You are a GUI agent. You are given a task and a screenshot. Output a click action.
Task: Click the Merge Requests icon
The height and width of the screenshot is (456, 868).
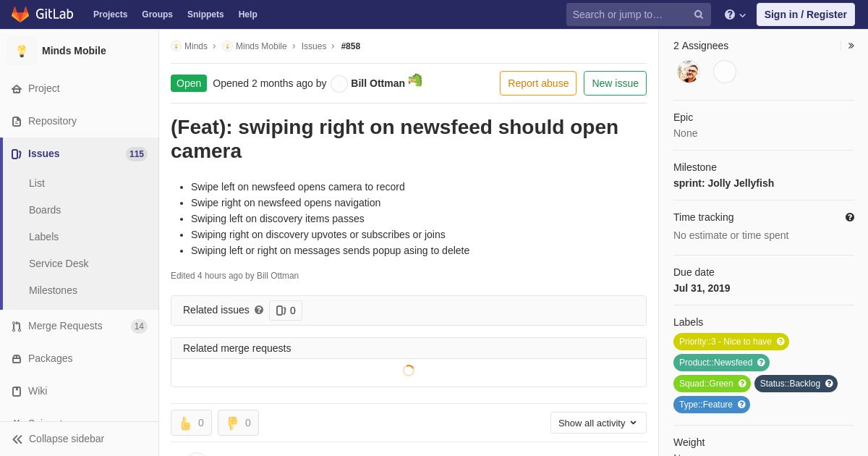point(17,326)
